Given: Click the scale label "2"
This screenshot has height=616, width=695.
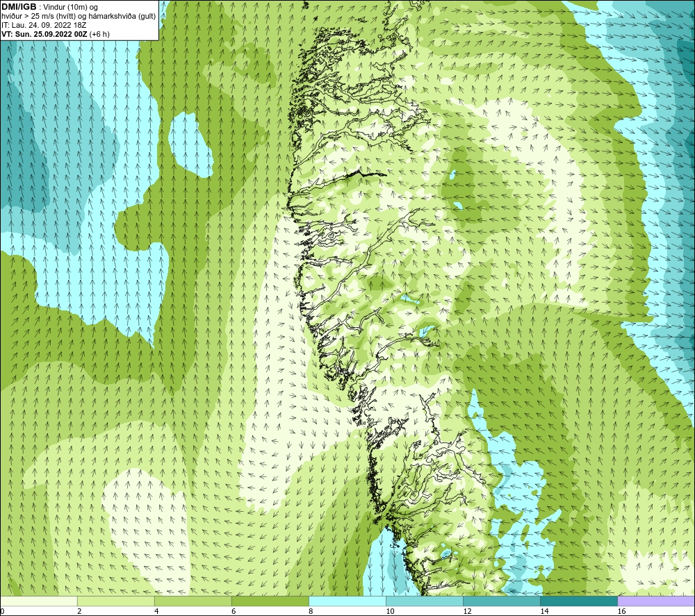Looking at the screenshot, I should (79, 611).
